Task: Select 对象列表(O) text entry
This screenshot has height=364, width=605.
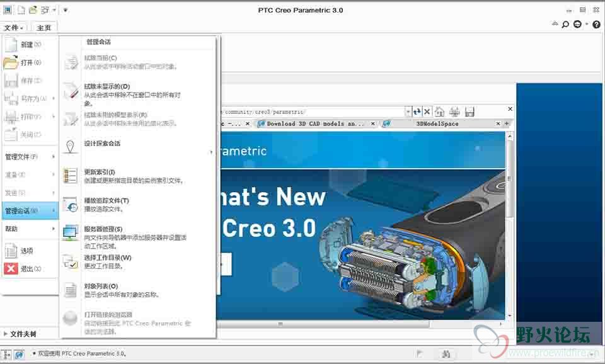Action: click(x=101, y=286)
